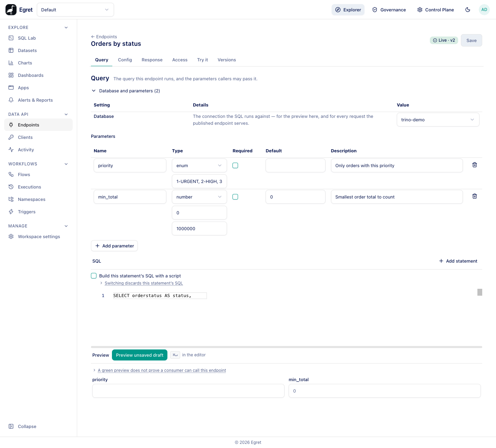Open the AD user avatar
This screenshot has width=496, height=448.
pyautogui.click(x=484, y=10)
